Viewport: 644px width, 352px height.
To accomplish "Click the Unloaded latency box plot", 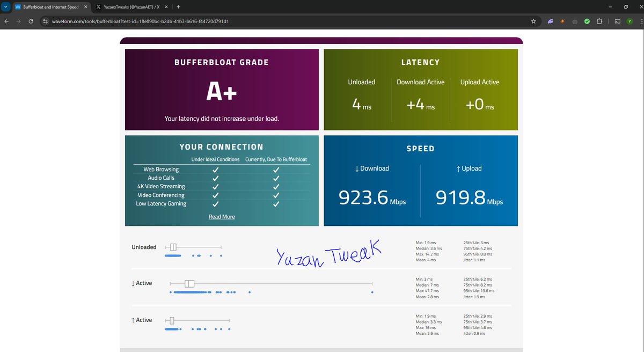I will 193,247.
